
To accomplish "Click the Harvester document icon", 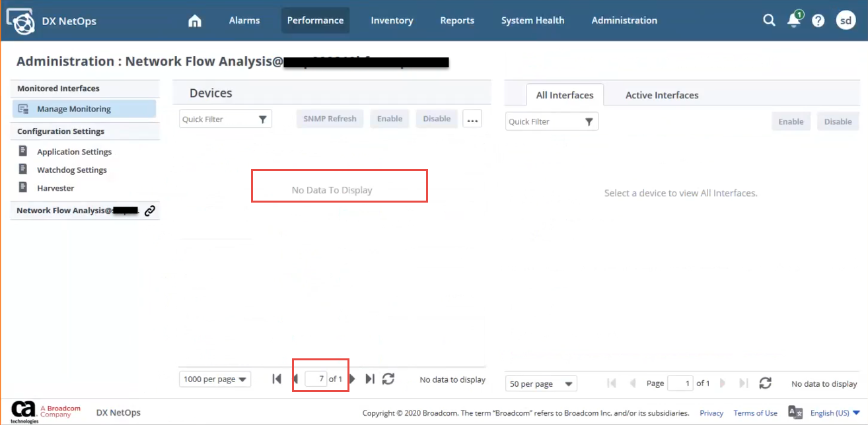I will (x=23, y=187).
